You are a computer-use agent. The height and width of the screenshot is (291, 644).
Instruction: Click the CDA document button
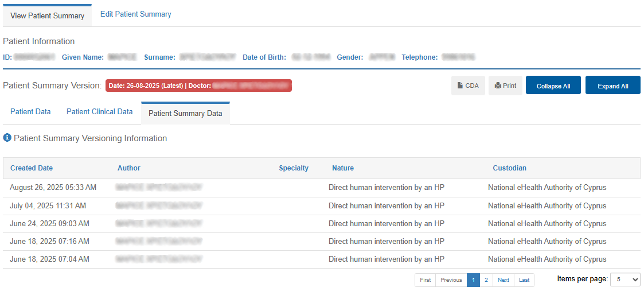tap(468, 86)
